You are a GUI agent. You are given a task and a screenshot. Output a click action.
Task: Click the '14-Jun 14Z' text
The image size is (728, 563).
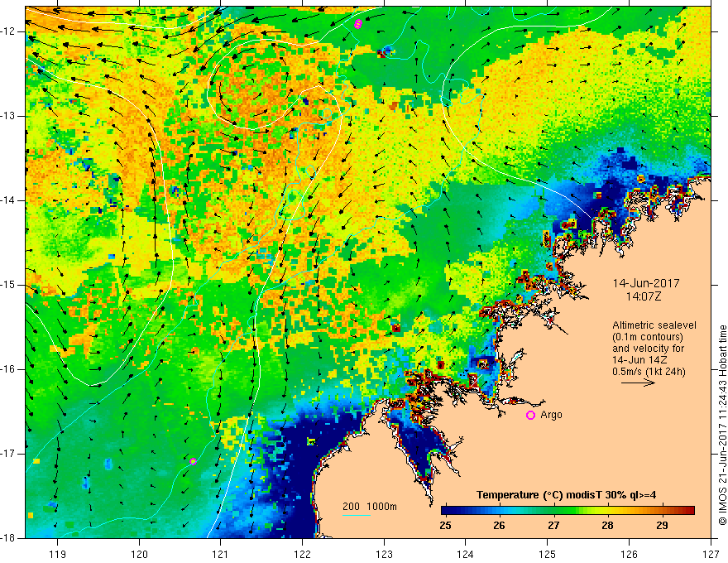click(x=638, y=360)
